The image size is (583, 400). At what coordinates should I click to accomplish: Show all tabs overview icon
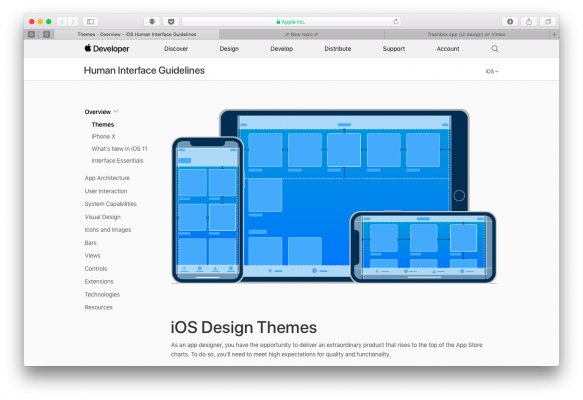[x=548, y=22]
